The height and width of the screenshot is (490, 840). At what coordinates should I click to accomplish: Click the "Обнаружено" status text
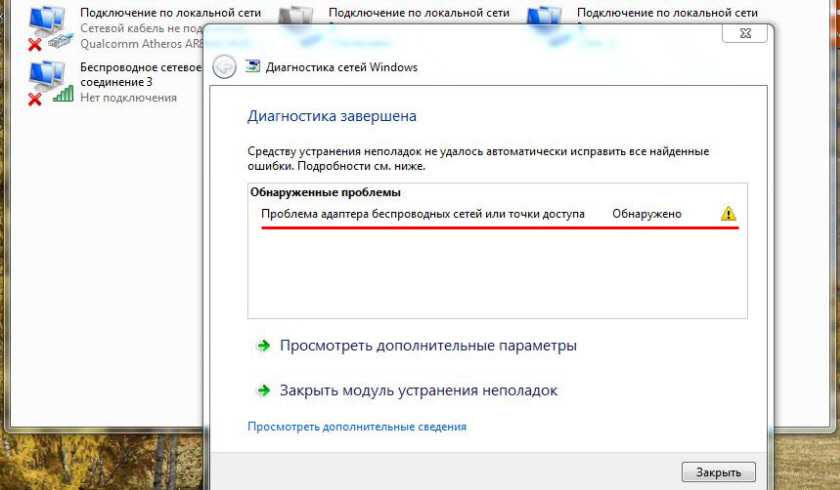coord(646,214)
